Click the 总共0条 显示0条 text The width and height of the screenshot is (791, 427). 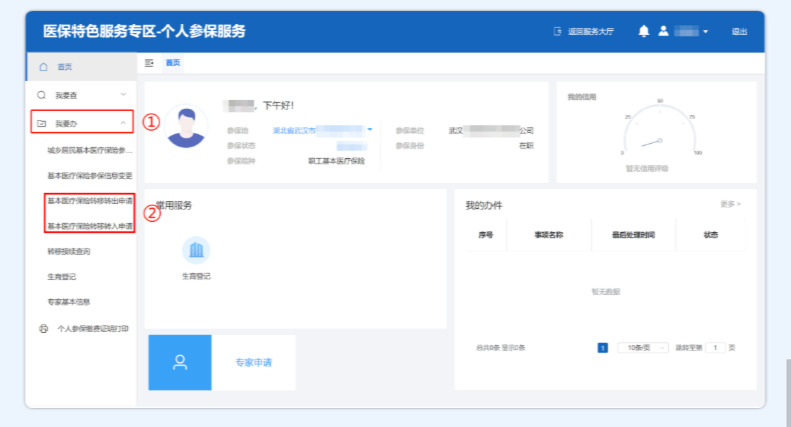(x=500, y=348)
